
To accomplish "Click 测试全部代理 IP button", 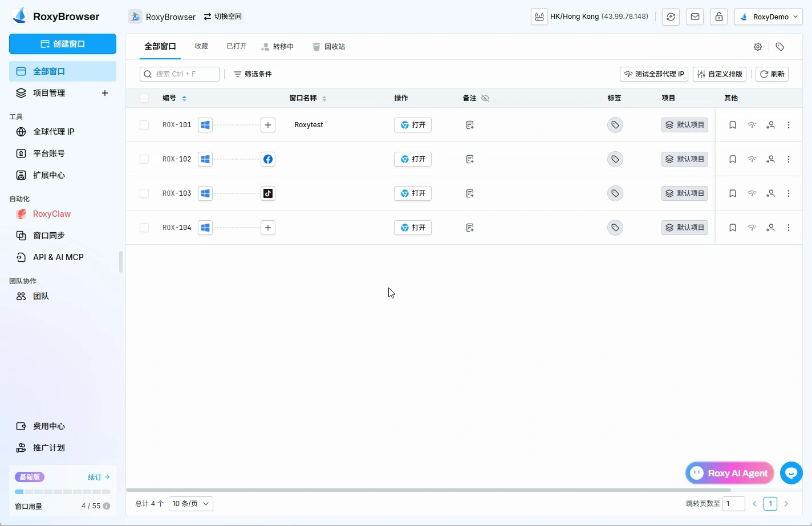I will [x=654, y=74].
